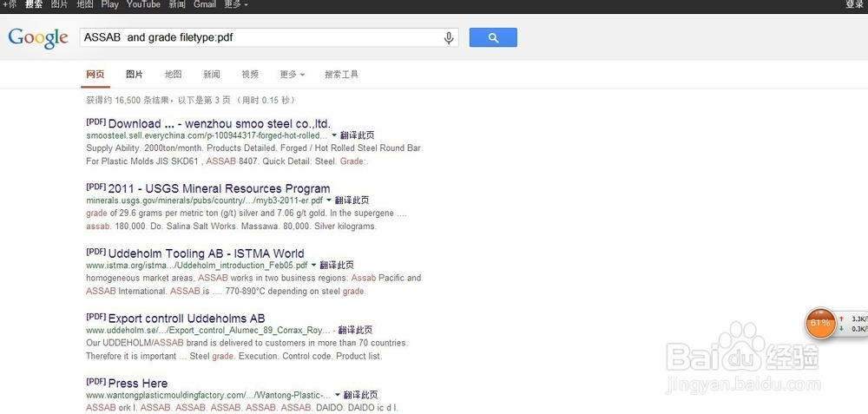Click the blue search magnifier button
Viewport: 868px width, 414px height.
[493, 37]
